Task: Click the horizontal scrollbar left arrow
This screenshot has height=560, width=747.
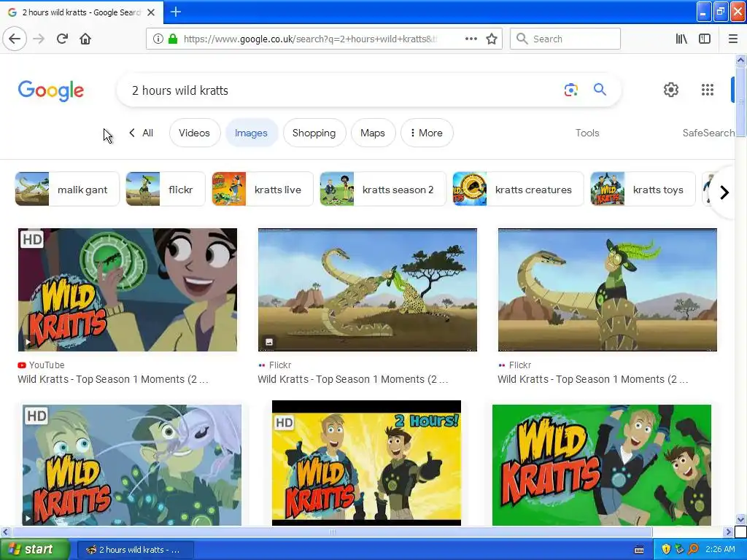Action: [x=5, y=532]
